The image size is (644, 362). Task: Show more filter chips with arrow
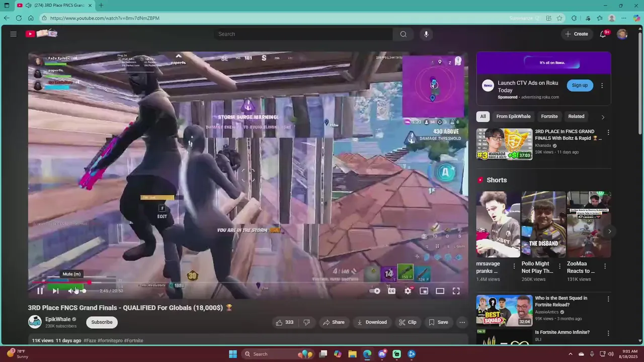click(603, 117)
